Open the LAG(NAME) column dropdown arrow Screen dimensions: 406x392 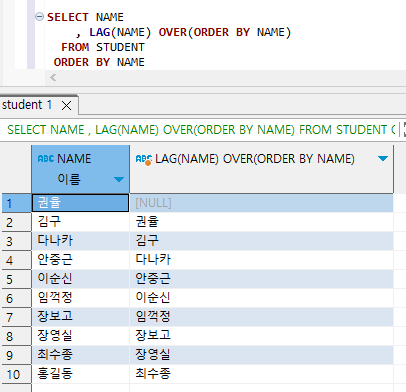(383, 159)
